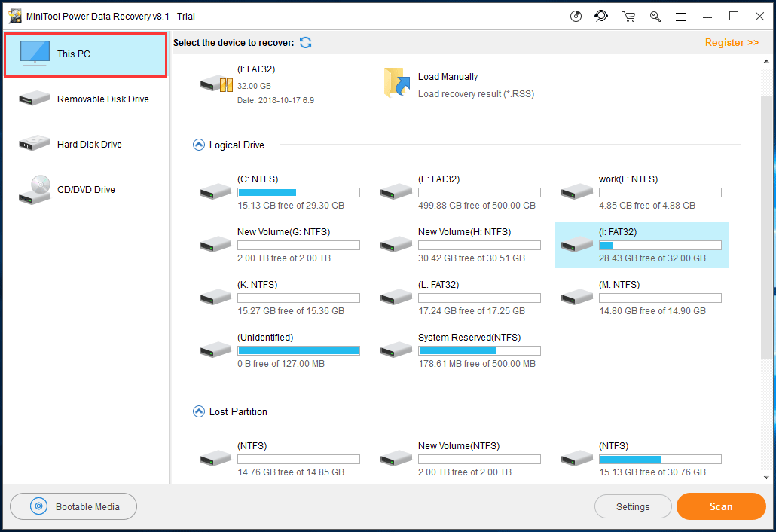Image resolution: width=776 pixels, height=532 pixels.
Task: Select the highlighted I: FAT32 logical drive icon
Action: click(x=576, y=244)
